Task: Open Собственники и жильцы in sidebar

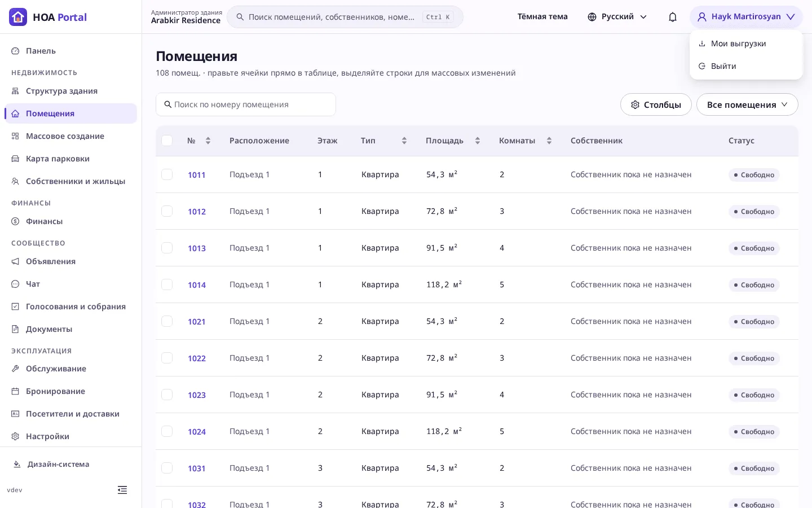Action: [70, 181]
